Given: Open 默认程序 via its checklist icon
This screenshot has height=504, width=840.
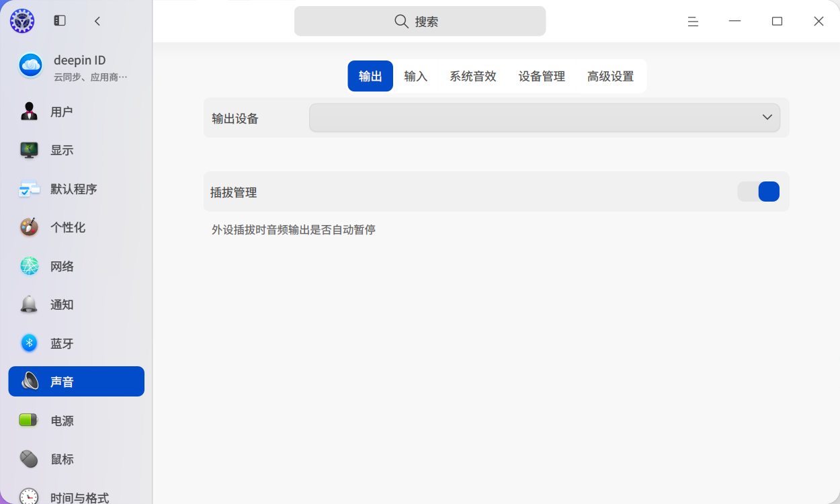Looking at the screenshot, I should [x=29, y=189].
